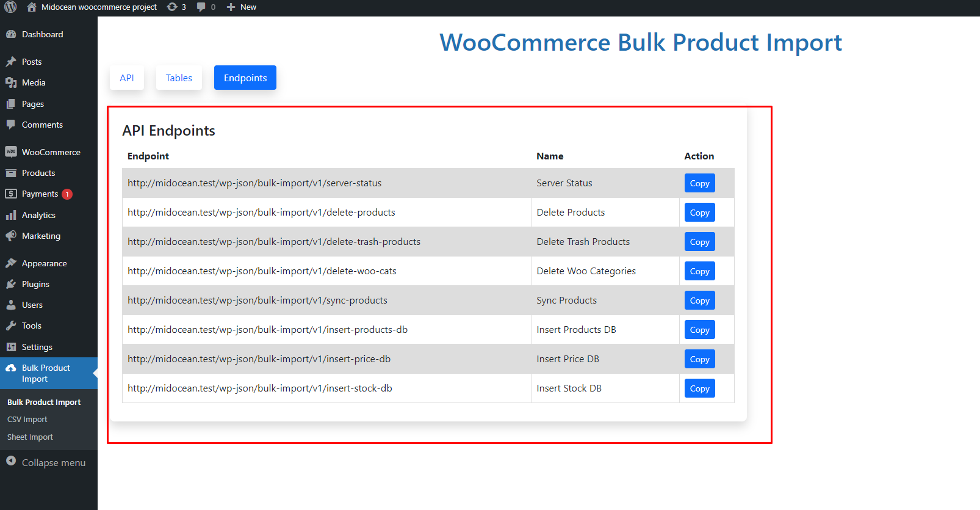Click the server-status endpoint URL text
This screenshot has width=980, height=510.
click(254, 183)
